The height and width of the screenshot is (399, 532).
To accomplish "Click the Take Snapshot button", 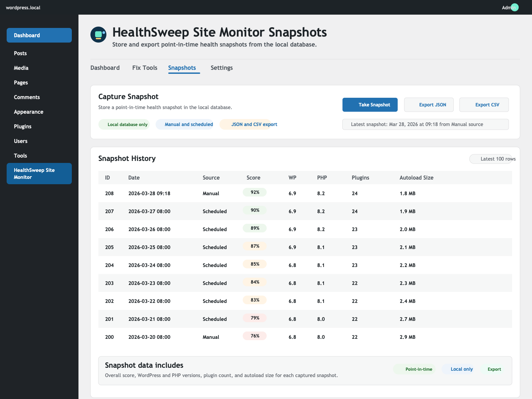I will [x=370, y=105].
